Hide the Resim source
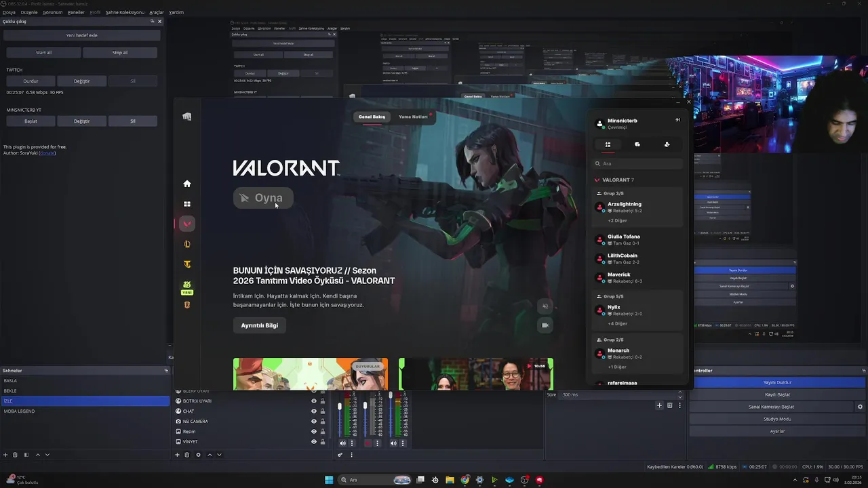 tap(313, 432)
